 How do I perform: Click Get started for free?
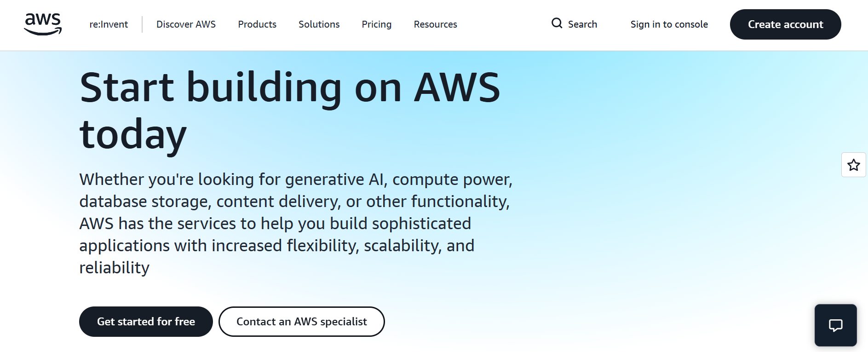(146, 322)
